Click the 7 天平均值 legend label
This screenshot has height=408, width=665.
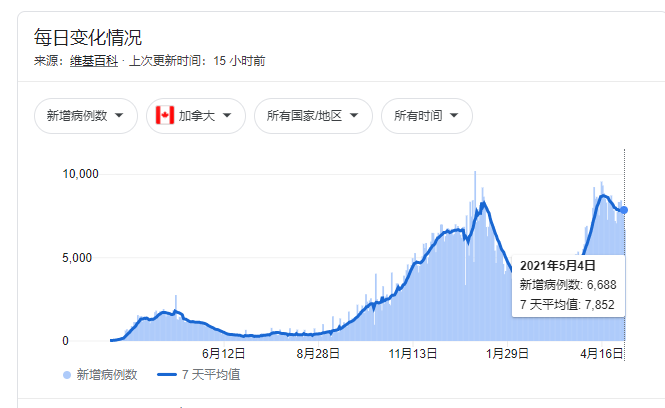(213, 376)
